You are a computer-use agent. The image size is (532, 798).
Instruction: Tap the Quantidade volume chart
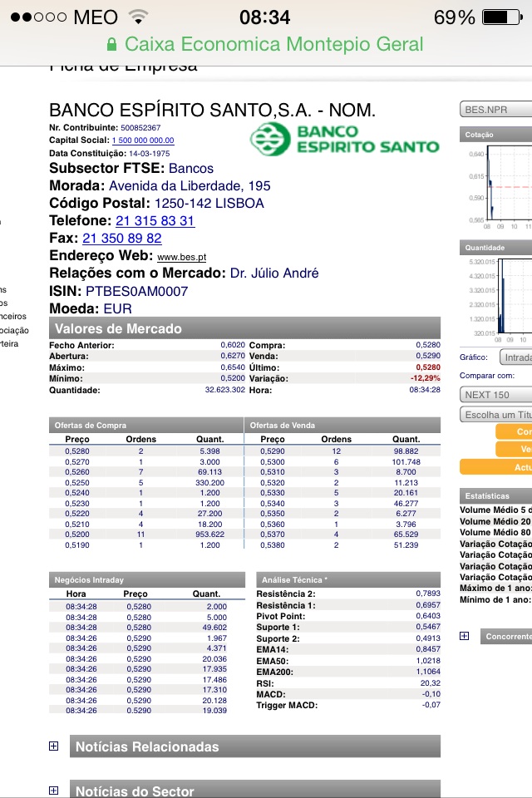[507, 295]
